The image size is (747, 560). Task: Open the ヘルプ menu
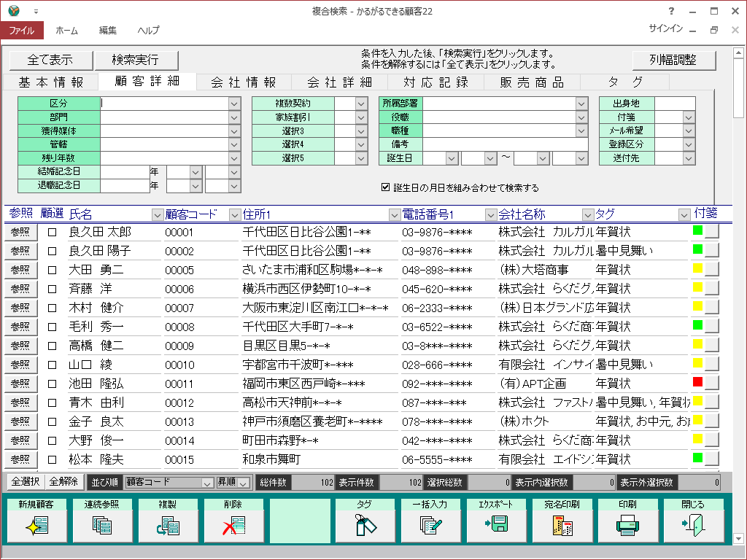click(149, 31)
